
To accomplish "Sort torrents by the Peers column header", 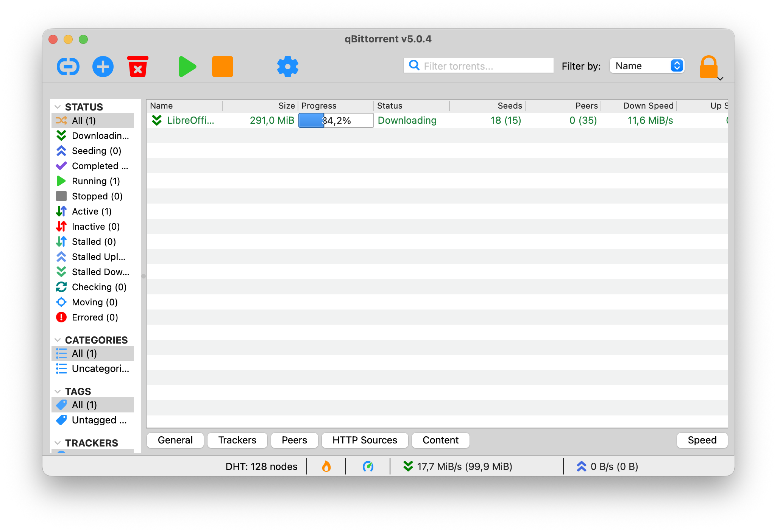I will [563, 106].
